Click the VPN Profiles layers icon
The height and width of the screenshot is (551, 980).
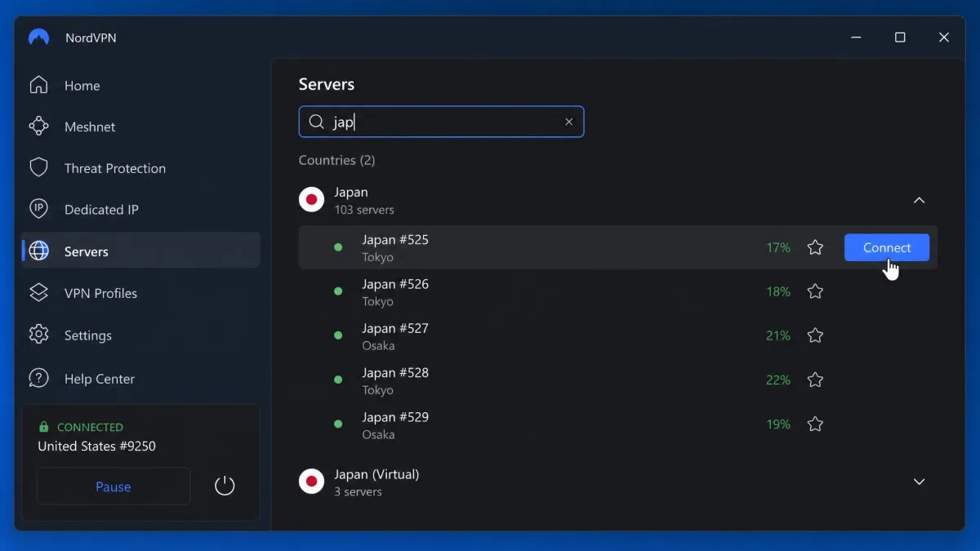(x=38, y=292)
